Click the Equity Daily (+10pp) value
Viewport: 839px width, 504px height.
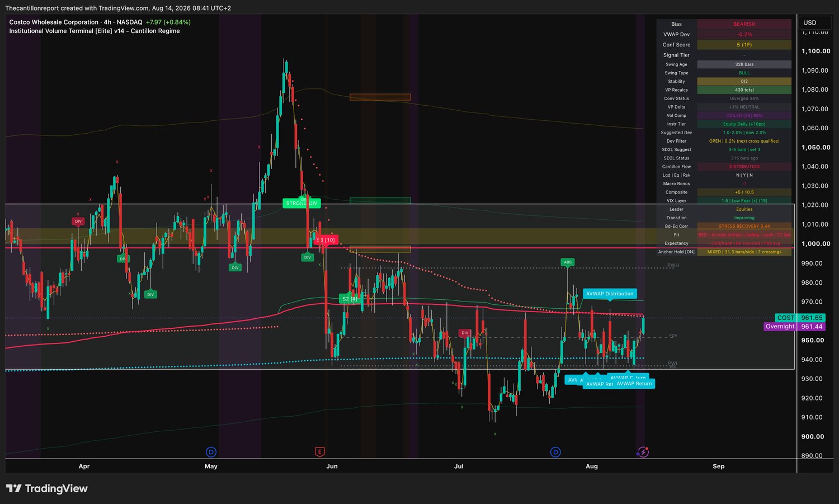(744, 124)
